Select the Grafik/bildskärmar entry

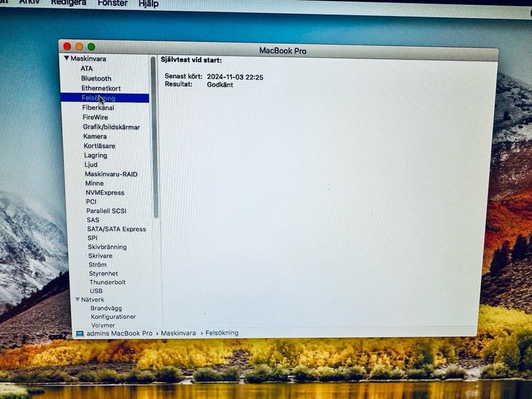[x=111, y=127]
